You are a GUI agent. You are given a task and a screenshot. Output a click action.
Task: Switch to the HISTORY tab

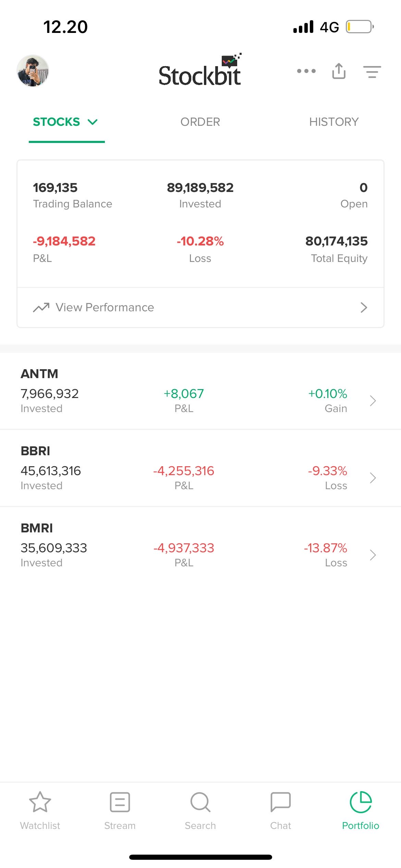[x=334, y=122]
